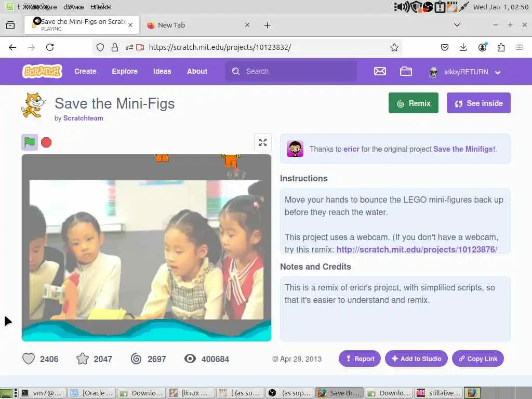Mute the playing tab via speaker icon
The width and height of the screenshot is (532, 399).
pos(37,21)
